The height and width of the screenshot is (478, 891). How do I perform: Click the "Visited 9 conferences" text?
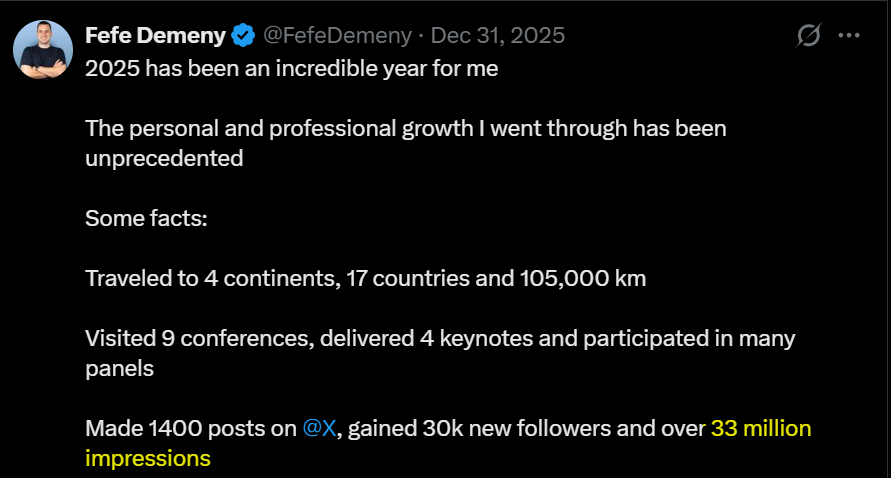pyautogui.click(x=198, y=338)
